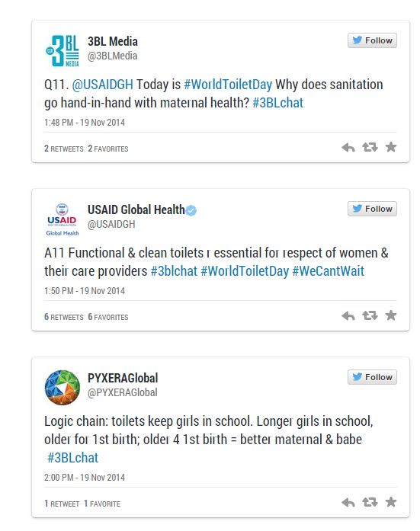This screenshot has width=420, height=531.
Task: Open the #WeCantWait hashtag
Action: [x=329, y=271]
